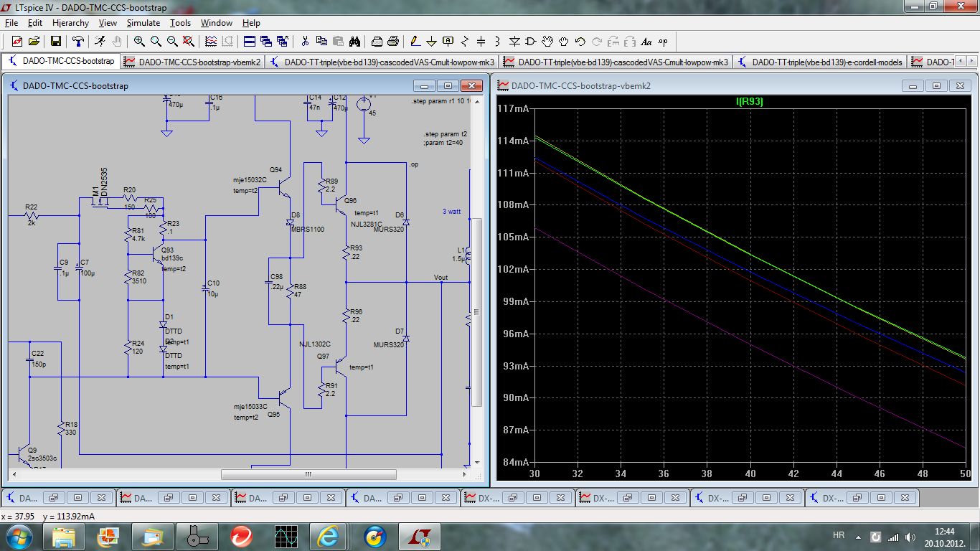Switch to the DADO-TT-triple e-cordell-models tab
980x551 pixels.
click(819, 62)
